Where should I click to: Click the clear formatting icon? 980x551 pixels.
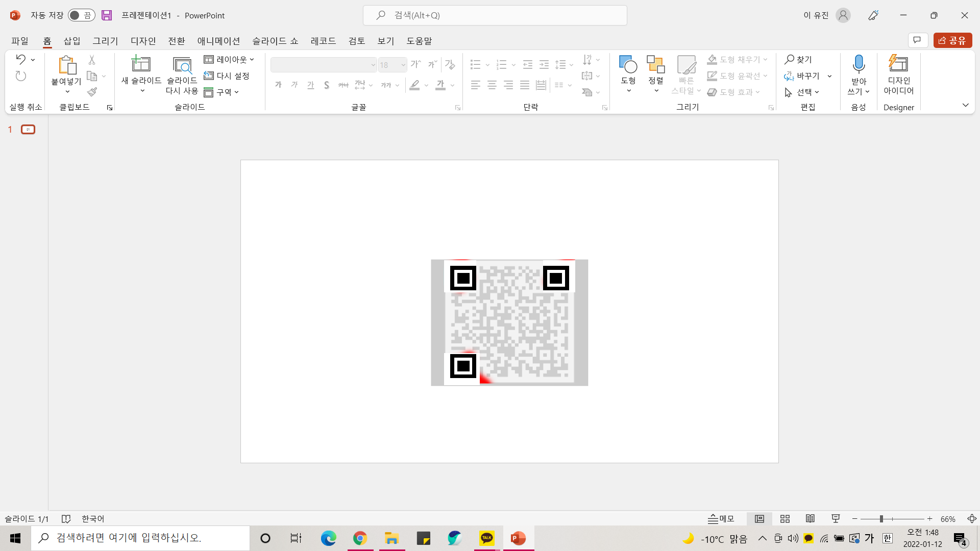450,64
